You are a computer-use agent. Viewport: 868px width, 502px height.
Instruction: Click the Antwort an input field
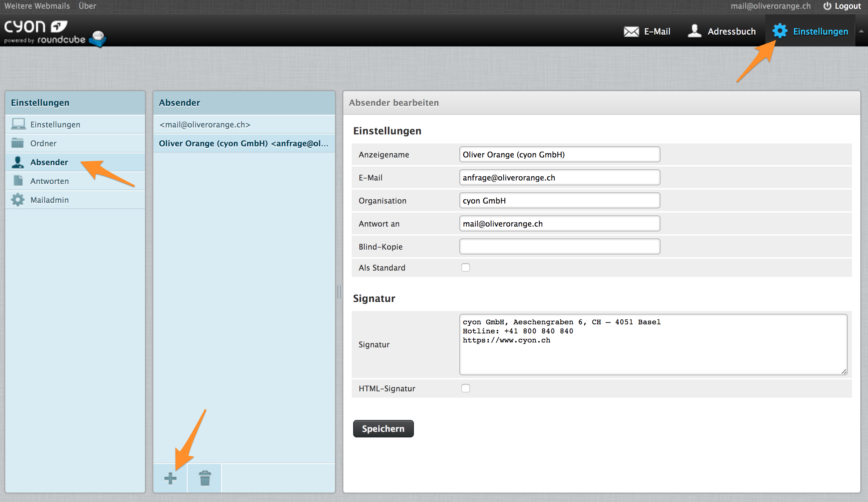(x=560, y=223)
